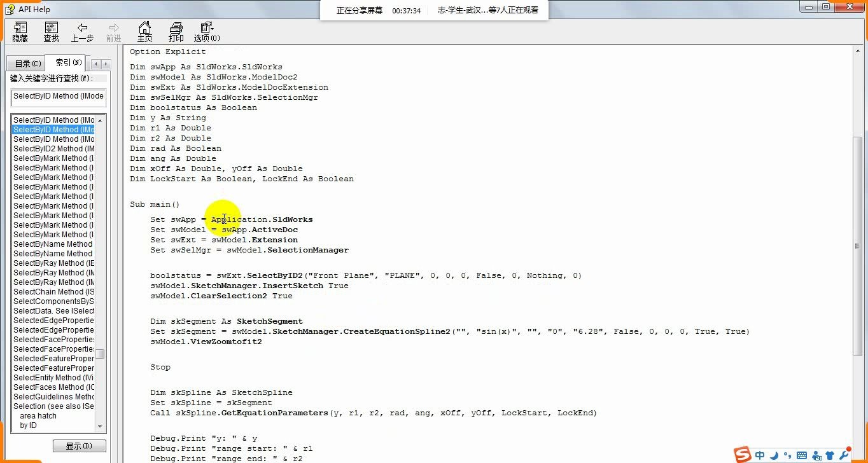Open the CreateEquationSpline2 link
Image resolution: width=868 pixels, height=463 pixels.
397,331
